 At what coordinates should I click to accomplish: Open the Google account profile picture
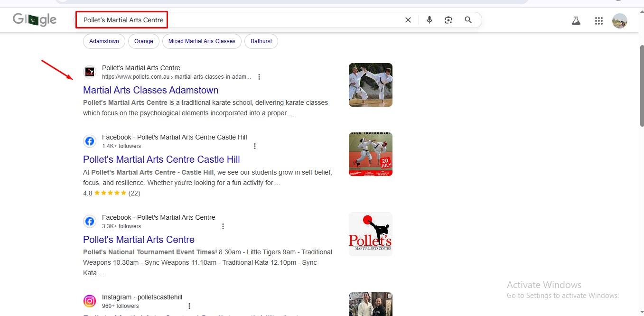point(620,21)
